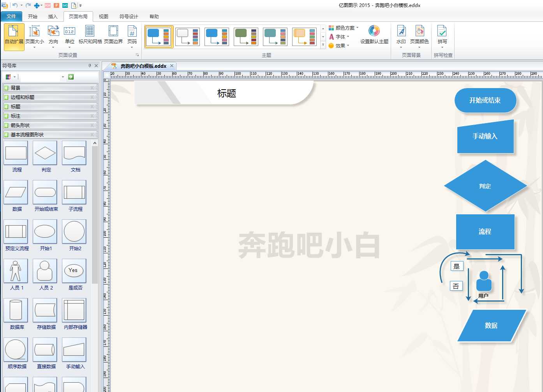Click the green search go button
Image resolution: width=543 pixels, height=392 pixels.
pyautogui.click(x=71, y=77)
